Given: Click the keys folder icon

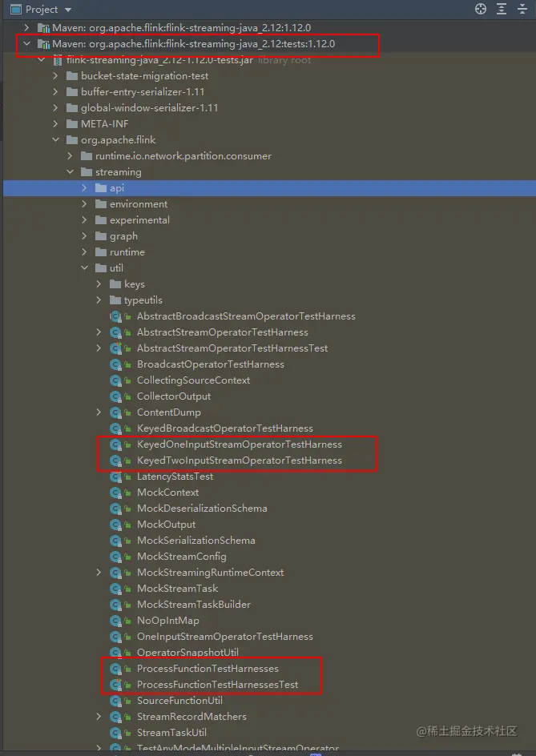Looking at the screenshot, I should 115,284.
